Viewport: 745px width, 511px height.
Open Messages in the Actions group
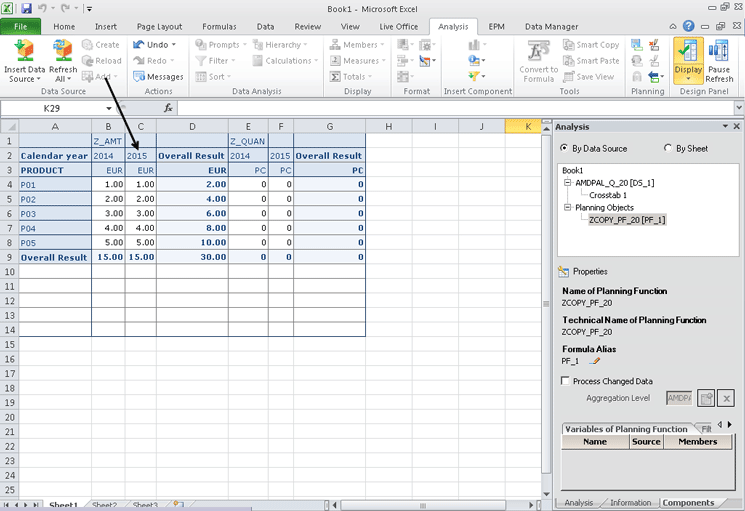tap(157, 77)
